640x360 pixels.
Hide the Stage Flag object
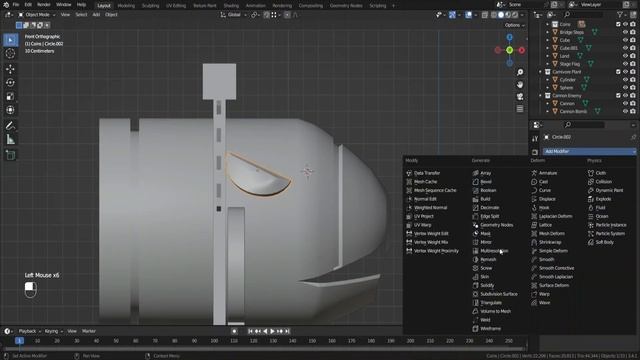(x=625, y=64)
